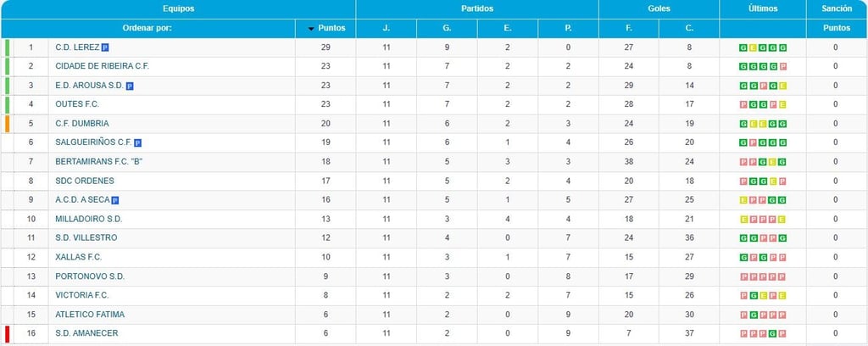The image size is (868, 346).
Task: Sort table by Puntos column arrow
Action: coord(311,29)
